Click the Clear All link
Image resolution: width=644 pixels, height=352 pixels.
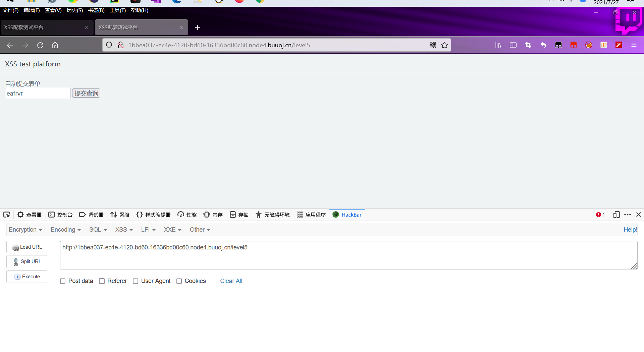click(x=231, y=281)
